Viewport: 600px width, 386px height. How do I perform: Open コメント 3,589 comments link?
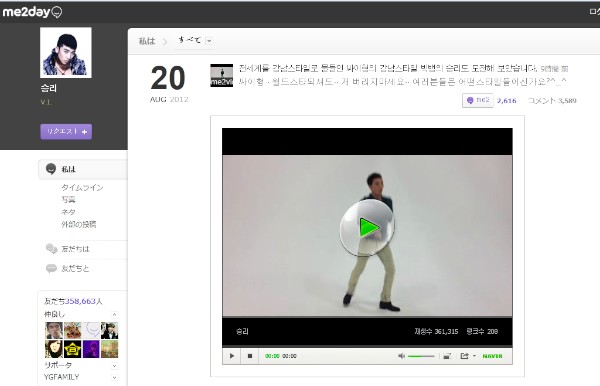[552, 101]
